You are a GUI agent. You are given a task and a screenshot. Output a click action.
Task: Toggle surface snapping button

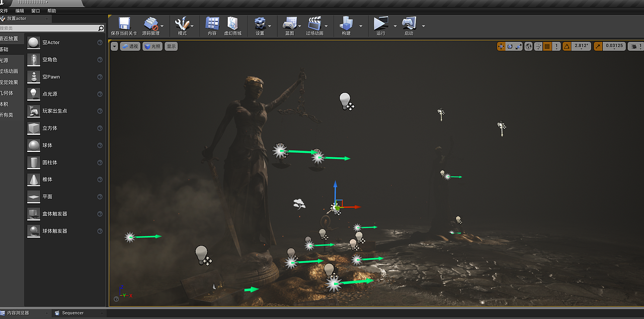pos(538,46)
